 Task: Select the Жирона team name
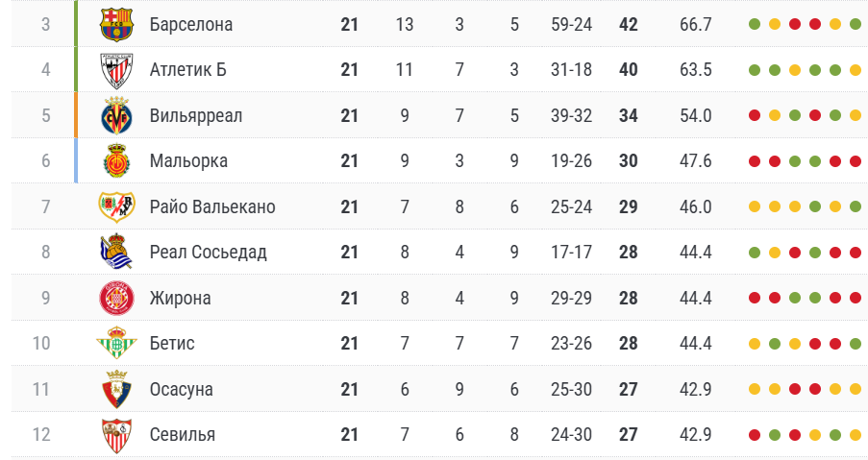click(x=180, y=298)
